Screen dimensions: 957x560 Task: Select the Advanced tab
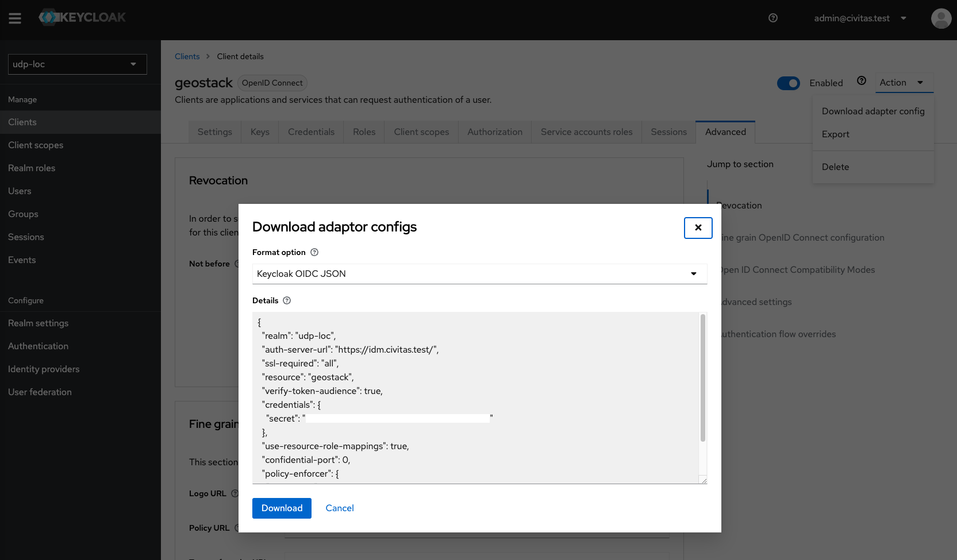[725, 132]
